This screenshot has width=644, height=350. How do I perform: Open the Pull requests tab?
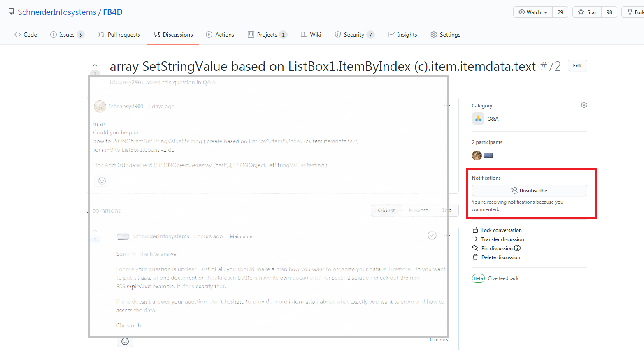119,35
